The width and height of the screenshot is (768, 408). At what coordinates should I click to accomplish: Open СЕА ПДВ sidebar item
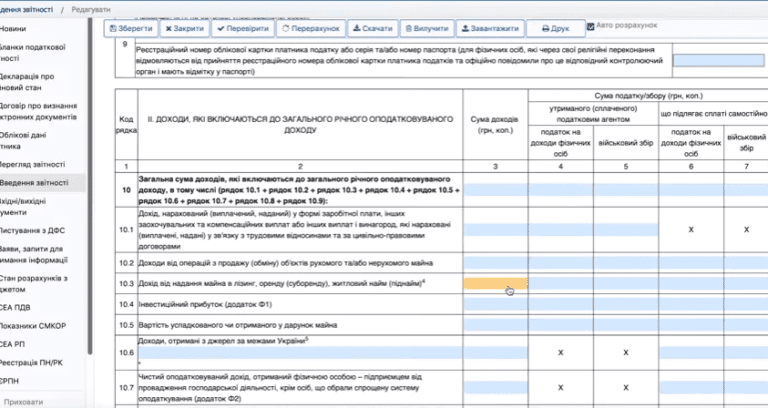(15, 308)
